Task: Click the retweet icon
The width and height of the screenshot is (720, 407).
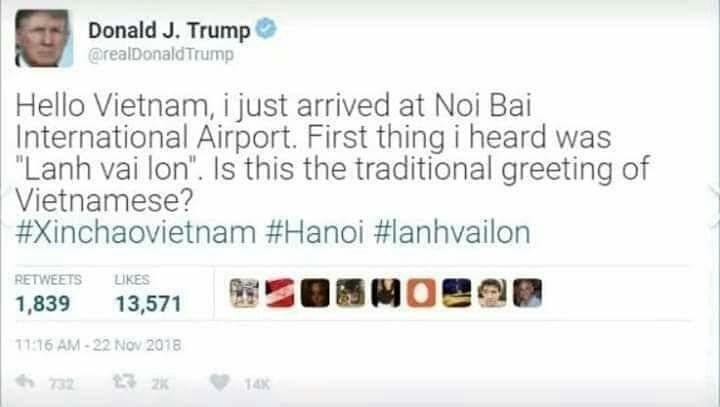Action: click(x=124, y=381)
